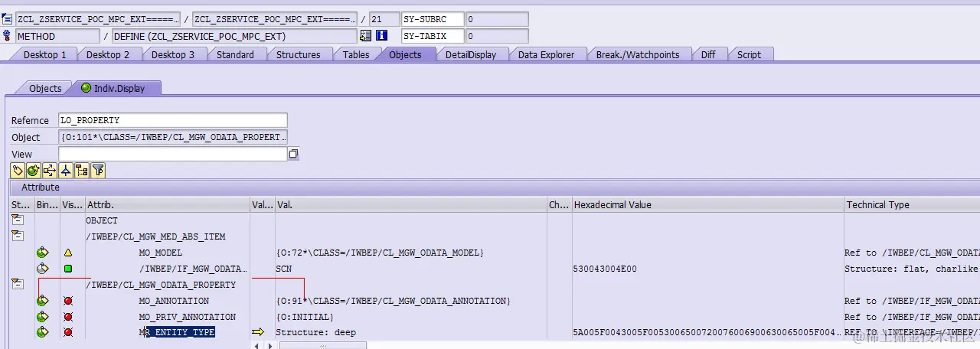Image resolution: width=980 pixels, height=349 pixels.
Task: Select the MO_PRIV_ANNOTATION attribute name
Action: [188, 317]
